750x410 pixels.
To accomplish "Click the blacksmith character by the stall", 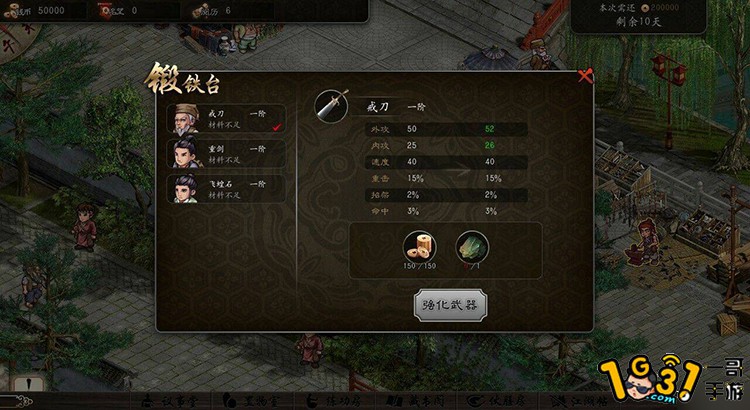I will point(646,242).
